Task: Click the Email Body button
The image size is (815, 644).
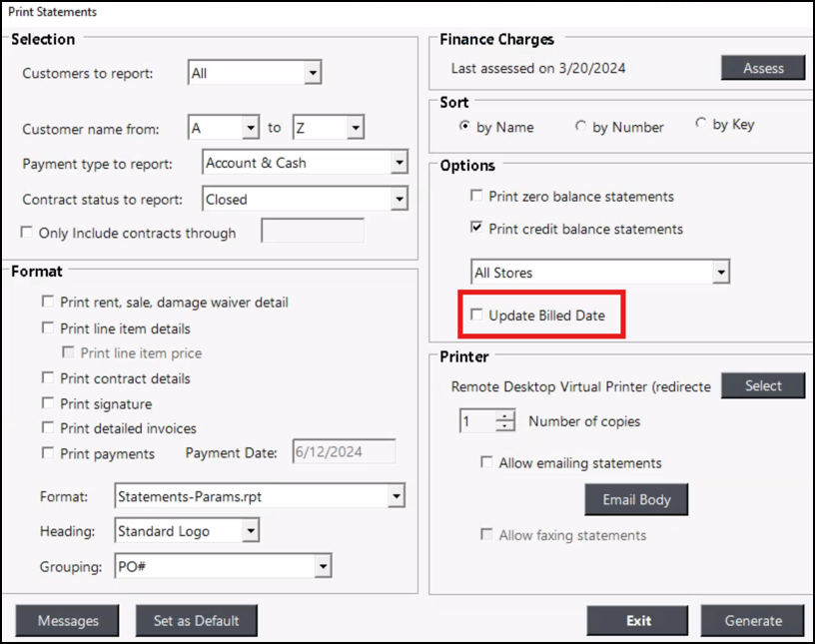Action: [636, 500]
